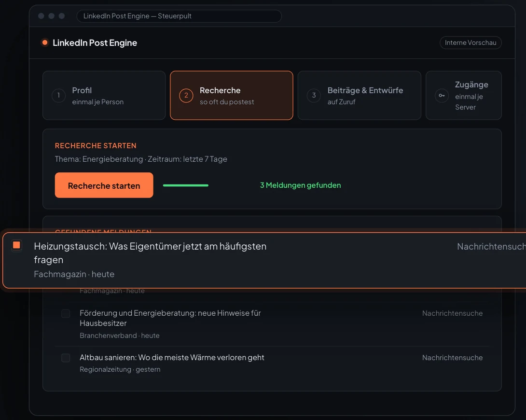Open the Profil tab
Screen dimensions: 526x420
104,95
